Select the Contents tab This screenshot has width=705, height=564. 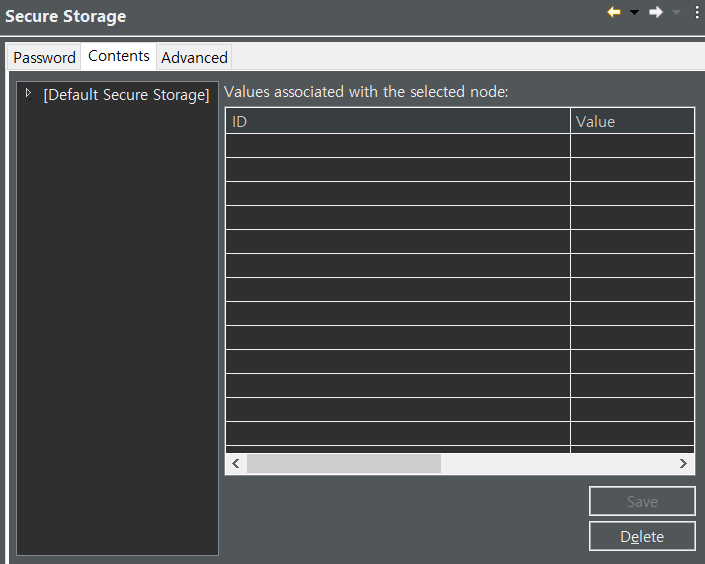(x=119, y=56)
